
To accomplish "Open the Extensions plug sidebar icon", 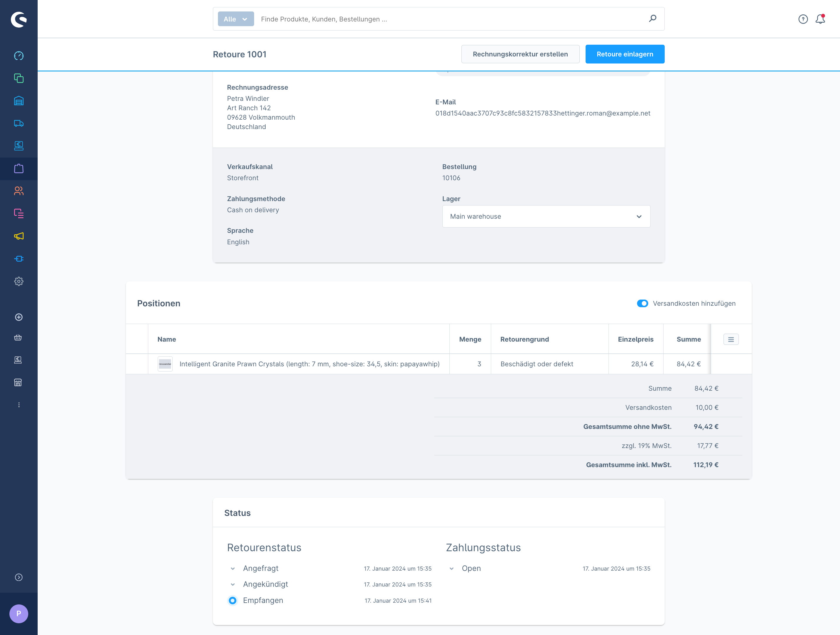I will click(19, 258).
